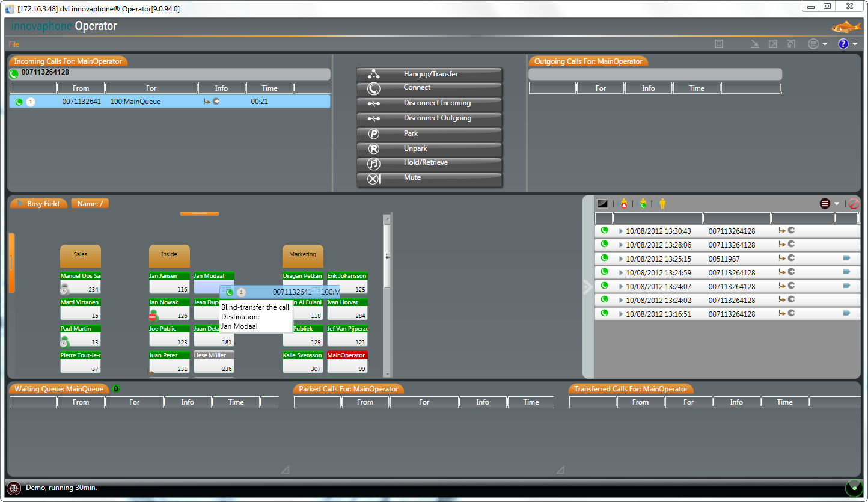Click the boxed arrow pop-out toolbar icon
The width and height of the screenshot is (868, 502).
point(774,44)
